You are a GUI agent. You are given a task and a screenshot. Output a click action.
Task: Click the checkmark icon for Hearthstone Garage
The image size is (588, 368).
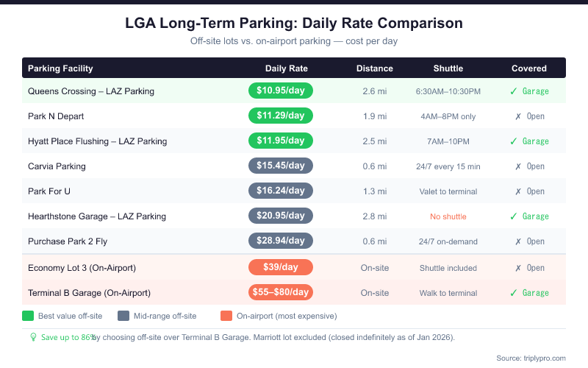pos(514,216)
